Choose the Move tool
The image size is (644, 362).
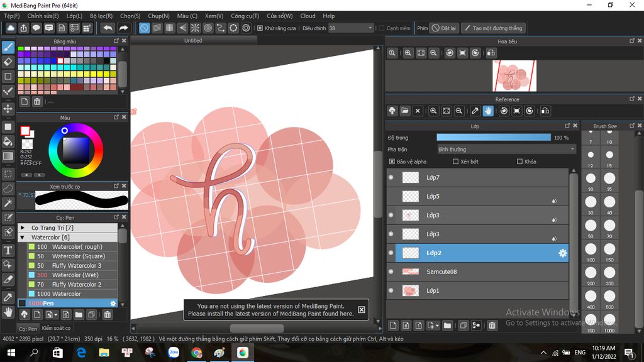click(8, 109)
